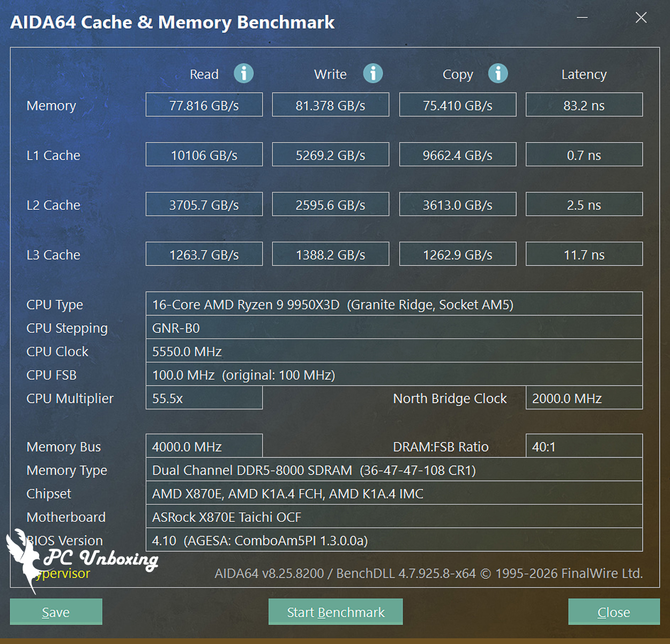Select the Memory Copy 75.410 GB/s value

458,105
